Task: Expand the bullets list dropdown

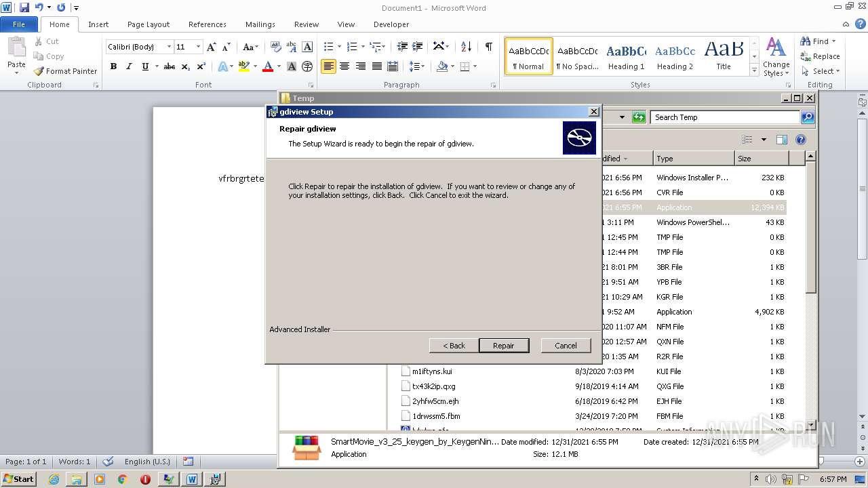Action: pos(340,47)
